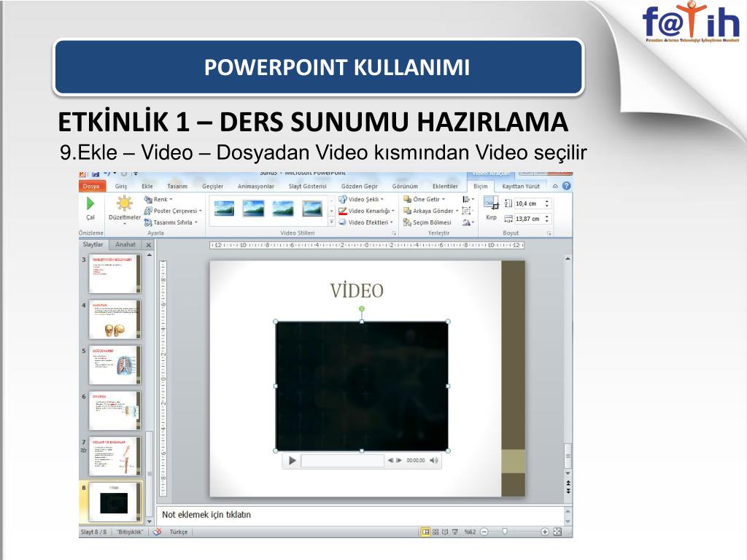Image resolution: width=747 pixels, height=560 pixels.
Task: Start slide show from status bar icon
Action: click(x=455, y=532)
